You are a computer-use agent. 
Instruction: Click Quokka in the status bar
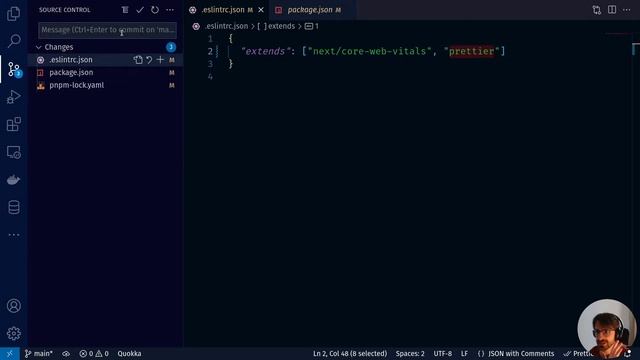(x=129, y=353)
